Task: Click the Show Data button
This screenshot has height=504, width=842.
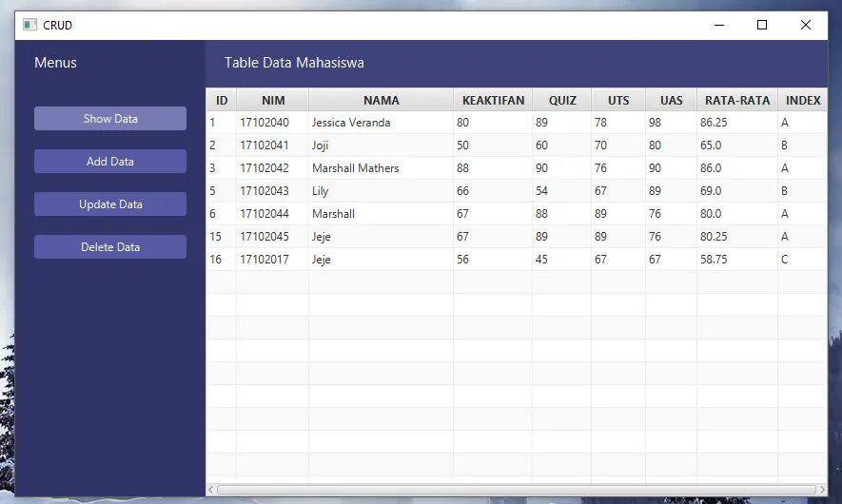Action: pyautogui.click(x=110, y=119)
